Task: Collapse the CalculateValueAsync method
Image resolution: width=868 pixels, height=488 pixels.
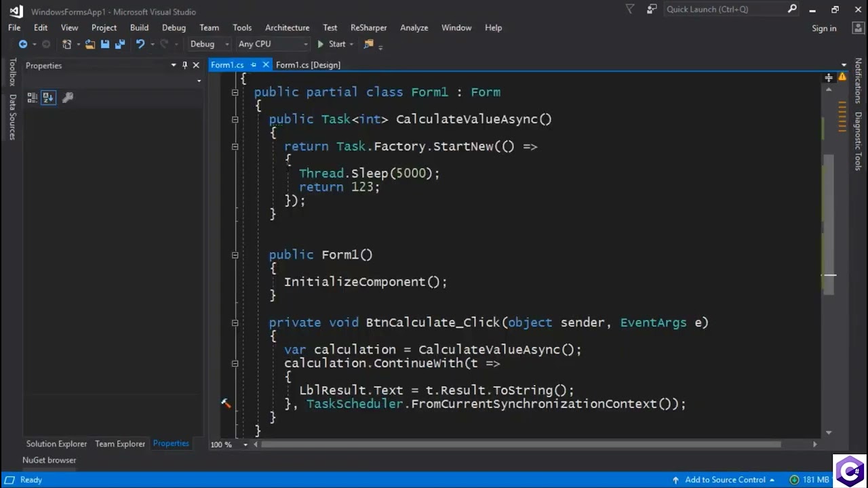Action: click(235, 119)
